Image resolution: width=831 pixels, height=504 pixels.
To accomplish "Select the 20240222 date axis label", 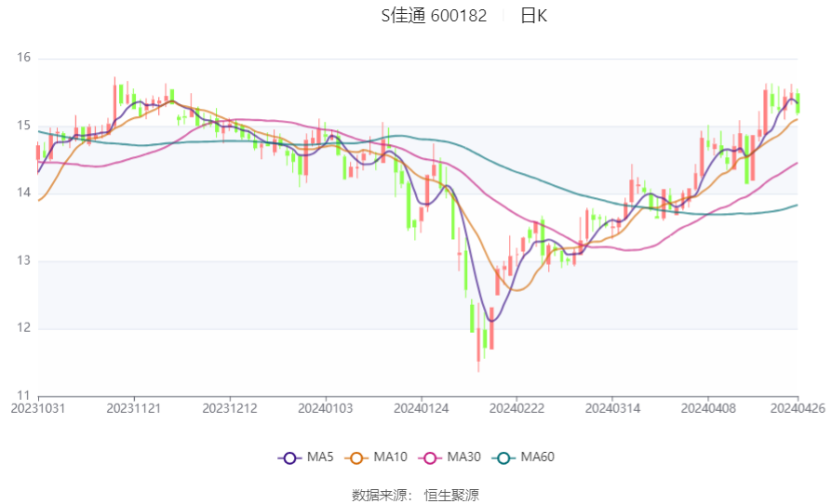I will (516, 409).
